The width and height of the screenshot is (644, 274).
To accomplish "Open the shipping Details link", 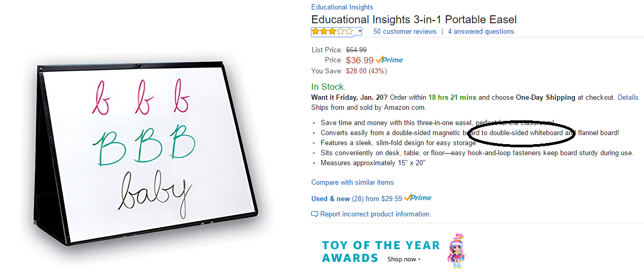I will (628, 98).
